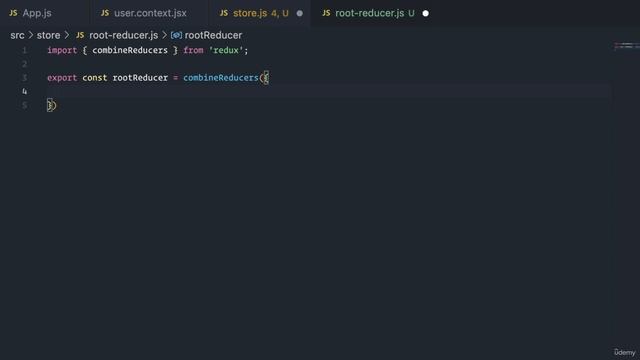Open the rootReducer symbol breadcrumb
Screen dimensions: 640x360
[x=213, y=36]
